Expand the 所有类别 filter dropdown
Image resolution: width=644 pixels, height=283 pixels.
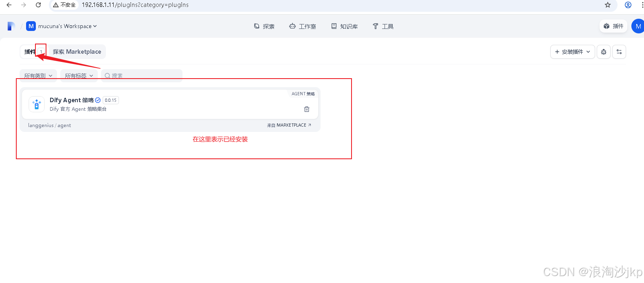tap(38, 76)
